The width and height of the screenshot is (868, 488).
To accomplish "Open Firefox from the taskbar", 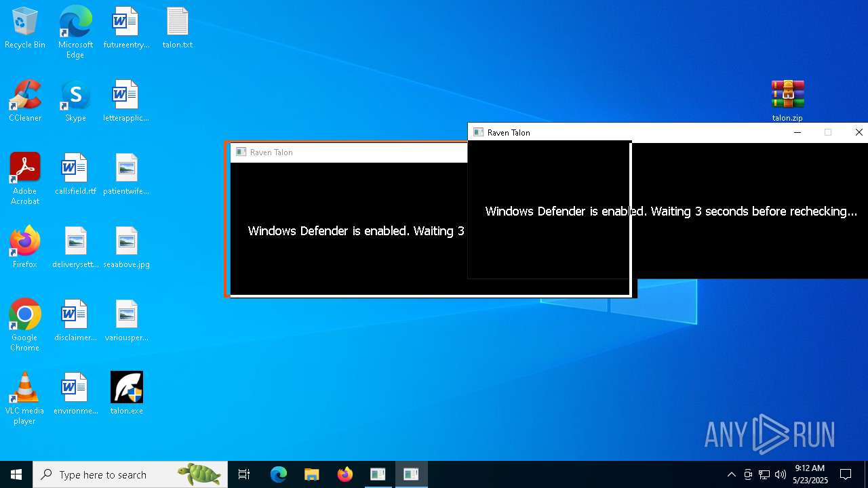I will (x=344, y=474).
